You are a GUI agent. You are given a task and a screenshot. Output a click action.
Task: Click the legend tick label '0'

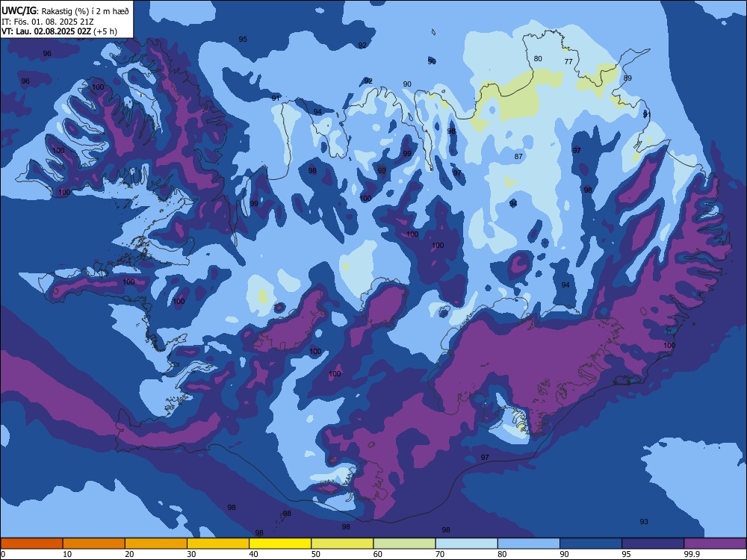(3, 554)
